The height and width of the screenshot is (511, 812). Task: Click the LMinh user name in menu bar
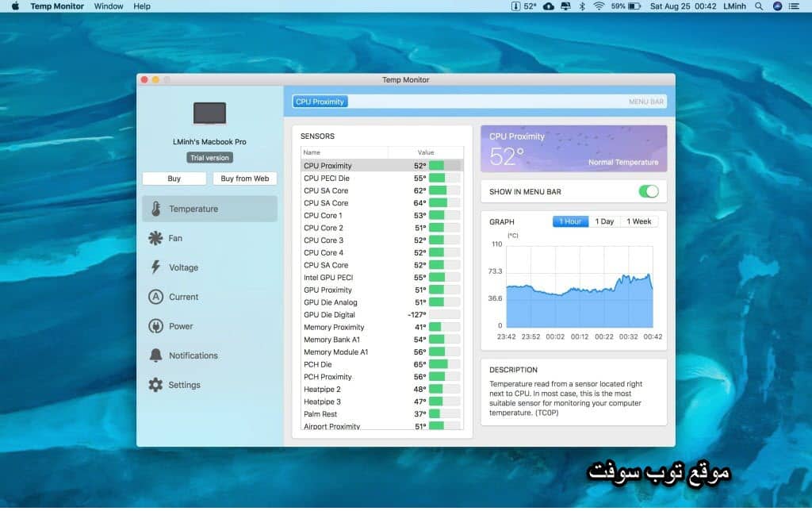[x=734, y=6]
